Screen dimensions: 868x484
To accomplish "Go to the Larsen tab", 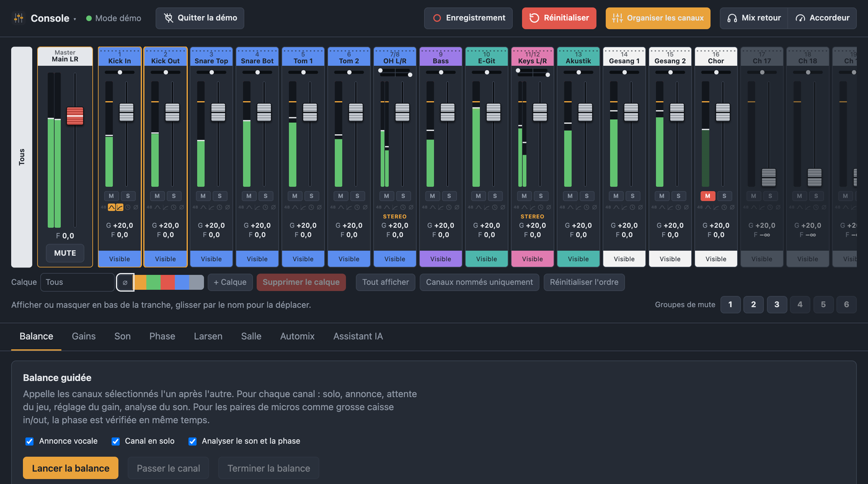I will pos(208,336).
